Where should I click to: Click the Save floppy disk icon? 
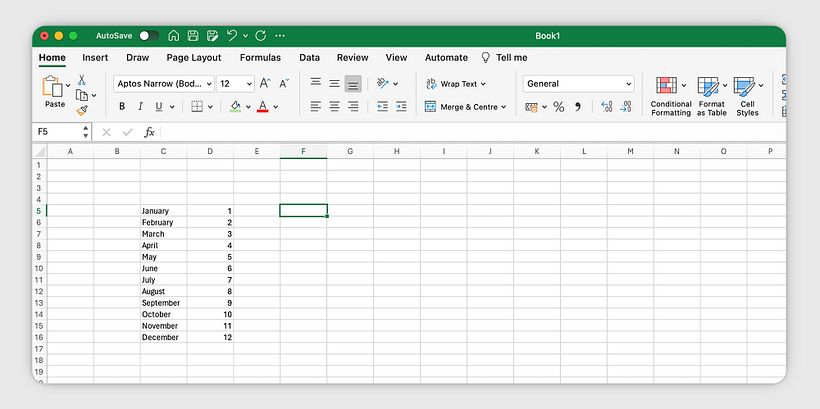193,36
